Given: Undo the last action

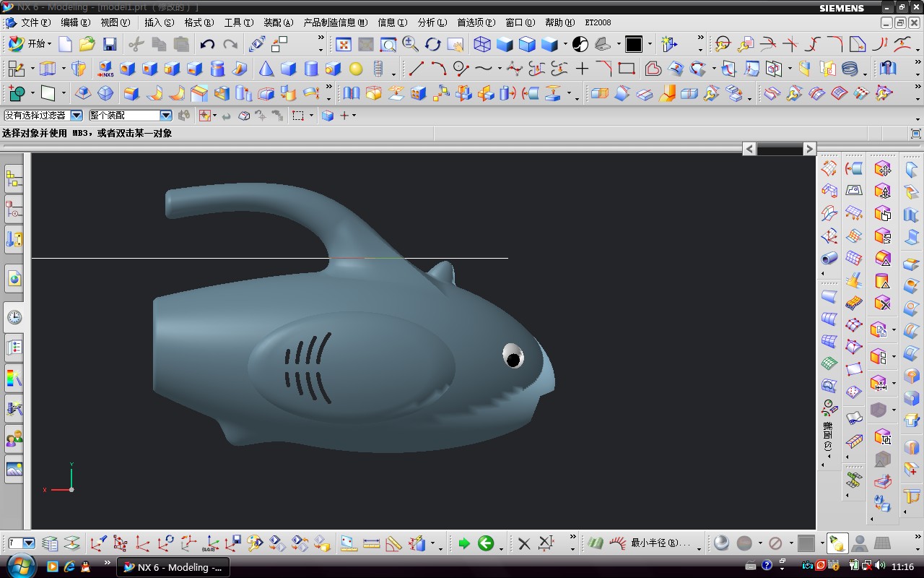Looking at the screenshot, I should [x=207, y=44].
